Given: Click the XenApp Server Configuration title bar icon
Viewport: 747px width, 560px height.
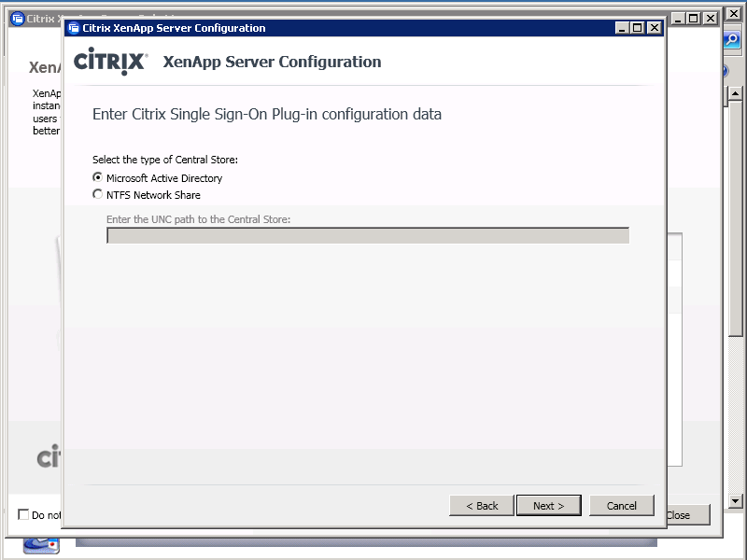Looking at the screenshot, I should 74,28.
